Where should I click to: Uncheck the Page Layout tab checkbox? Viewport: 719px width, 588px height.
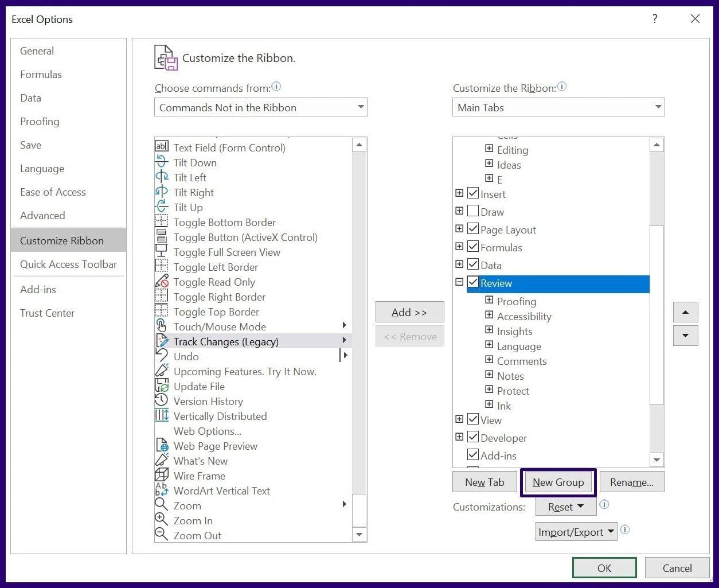click(473, 229)
